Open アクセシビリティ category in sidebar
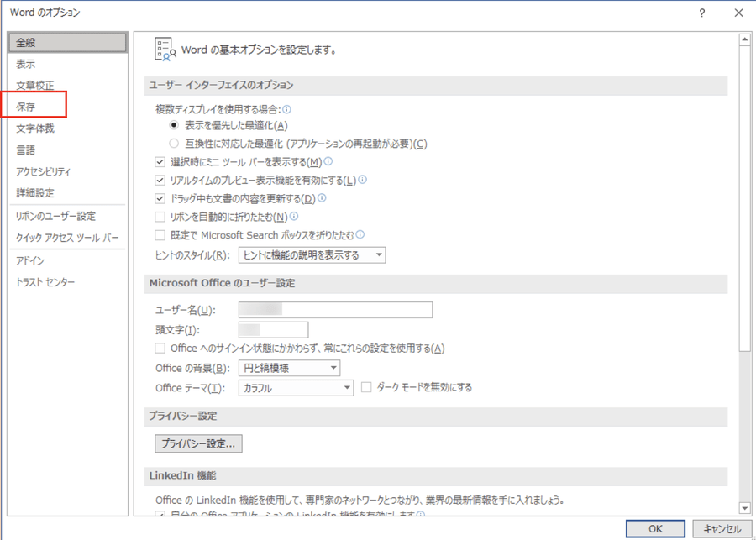Viewport: 756px width, 540px height. [67, 171]
